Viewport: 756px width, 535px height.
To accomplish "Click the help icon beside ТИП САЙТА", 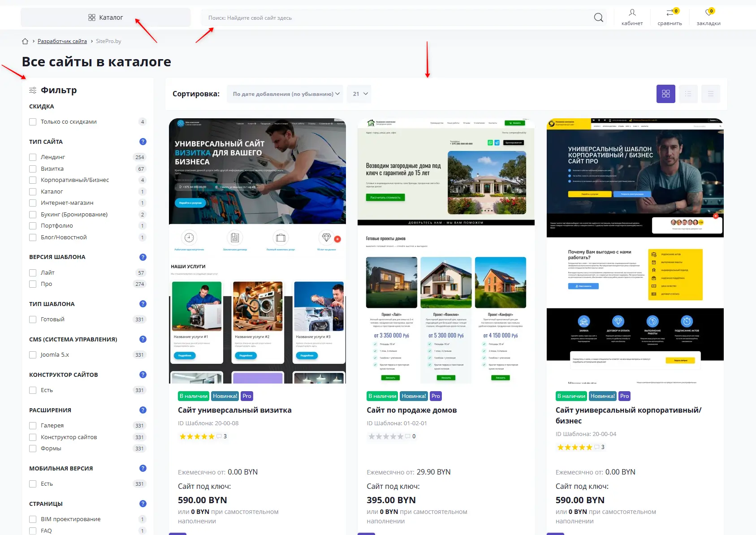I will pos(143,142).
